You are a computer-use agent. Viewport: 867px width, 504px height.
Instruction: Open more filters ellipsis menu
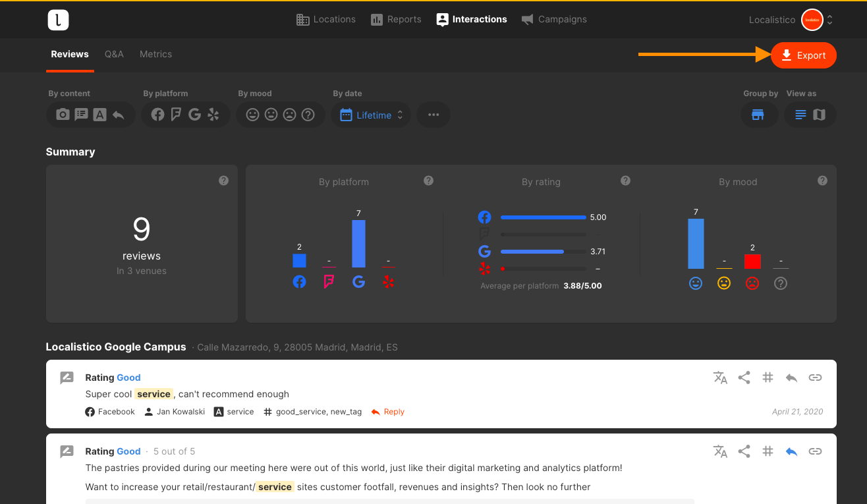click(x=433, y=115)
